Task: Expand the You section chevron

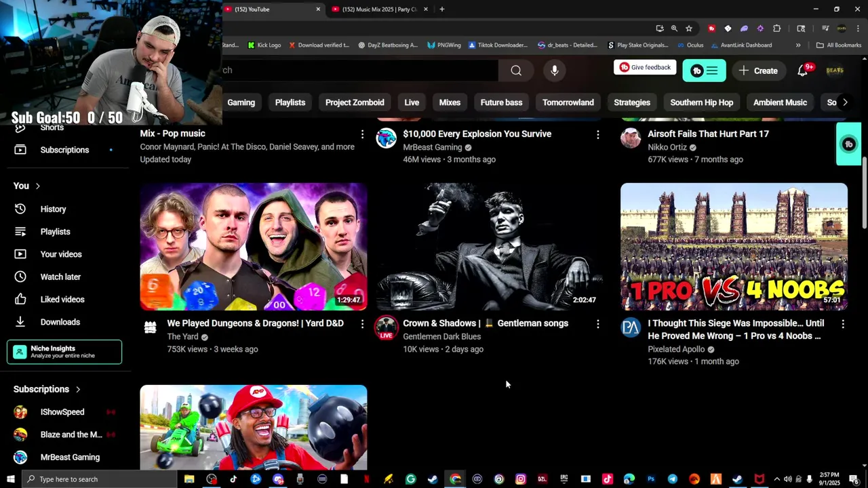Action: click(38, 186)
